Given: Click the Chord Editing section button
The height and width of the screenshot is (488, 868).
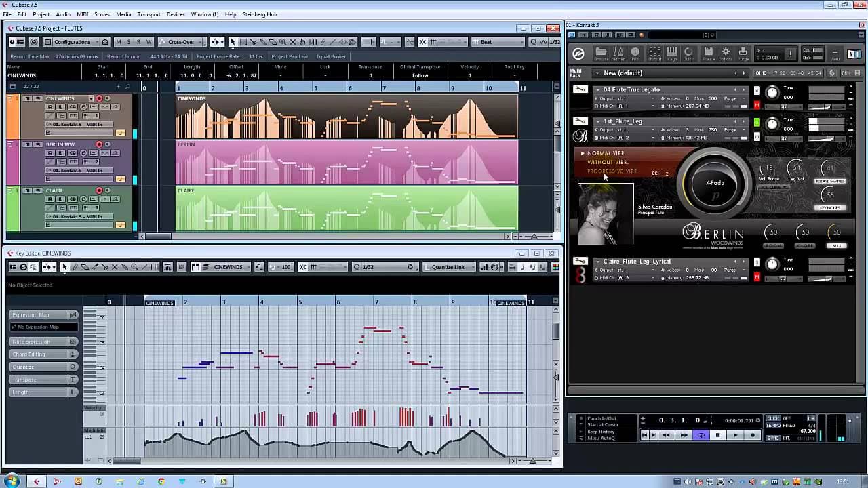Looking at the screenshot, I should pos(39,354).
